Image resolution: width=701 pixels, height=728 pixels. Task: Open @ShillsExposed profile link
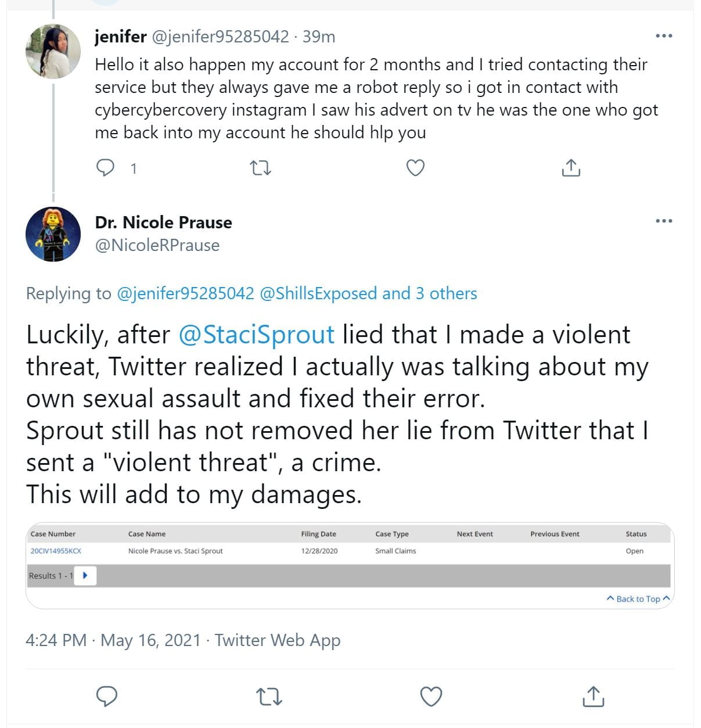click(x=318, y=293)
